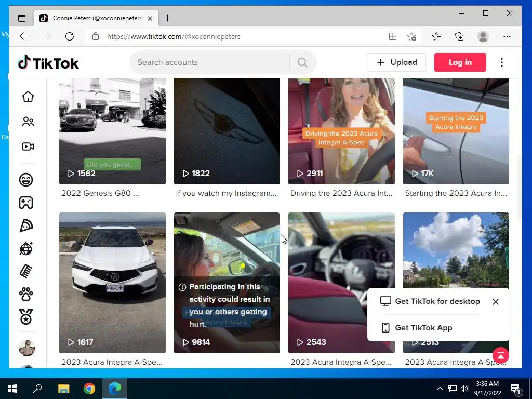Launch Google Chrome from the taskbar
Image resolution: width=532 pixels, height=399 pixels.
tap(89, 389)
